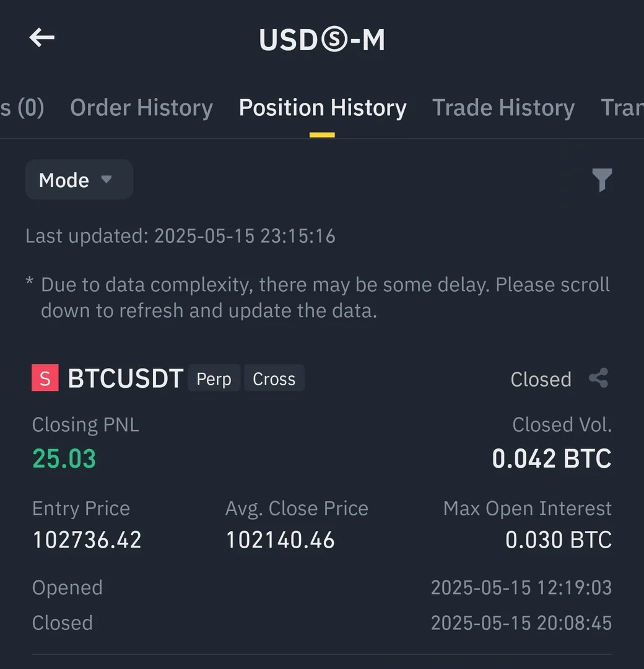Tap the Closed Vol. 0.042 BTC value
The width and height of the screenshot is (644, 669).
pos(551,459)
